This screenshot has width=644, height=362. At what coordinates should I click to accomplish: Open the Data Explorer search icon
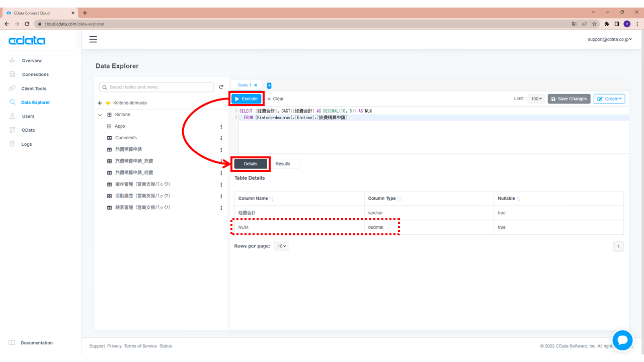(x=13, y=102)
